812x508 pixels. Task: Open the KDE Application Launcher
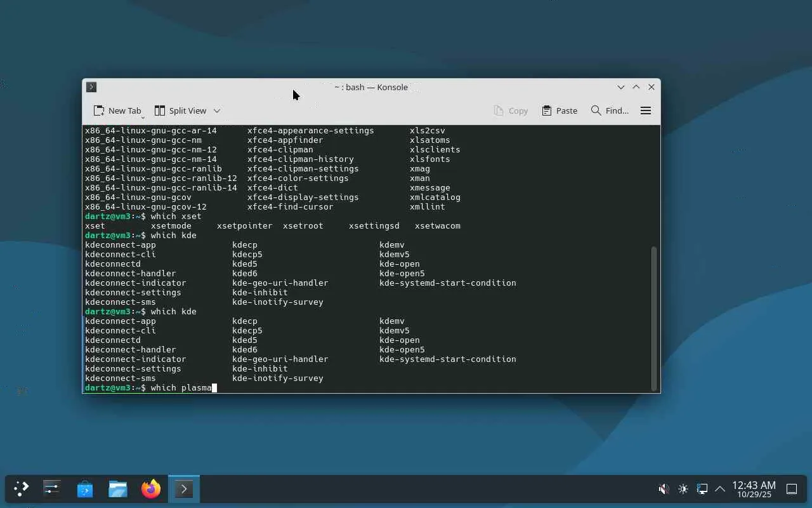(22, 488)
